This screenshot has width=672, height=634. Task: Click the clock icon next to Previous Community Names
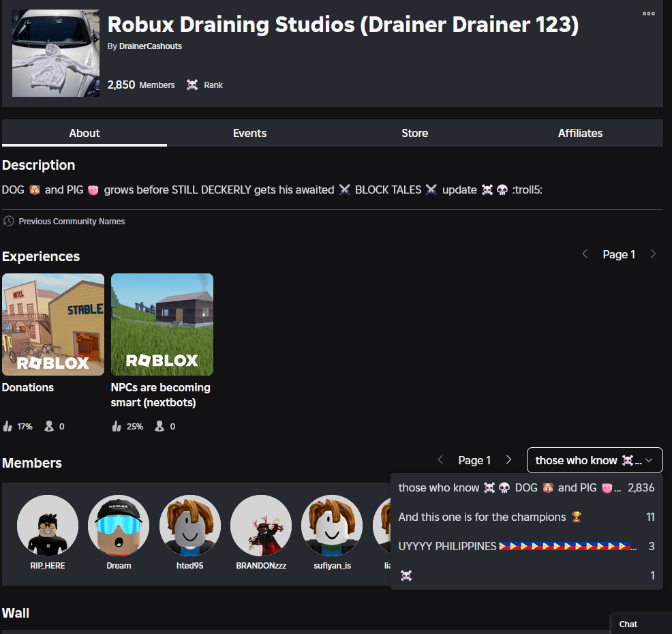(x=7, y=221)
